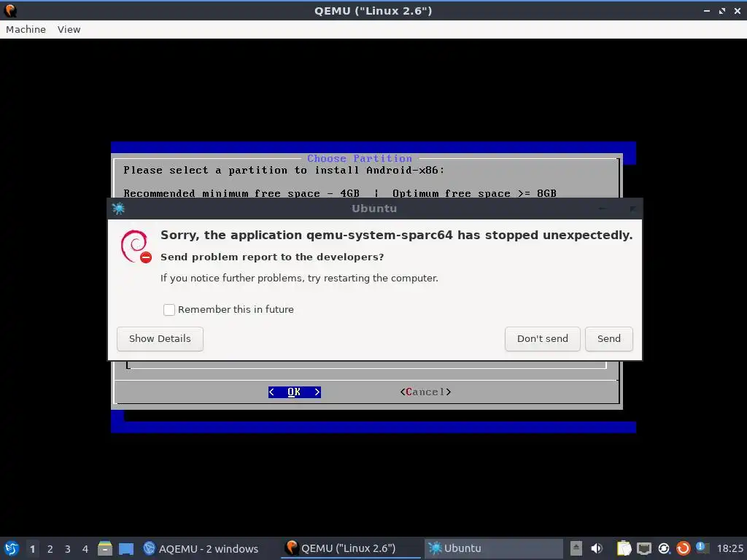Switch to workspace 1

click(x=32, y=549)
